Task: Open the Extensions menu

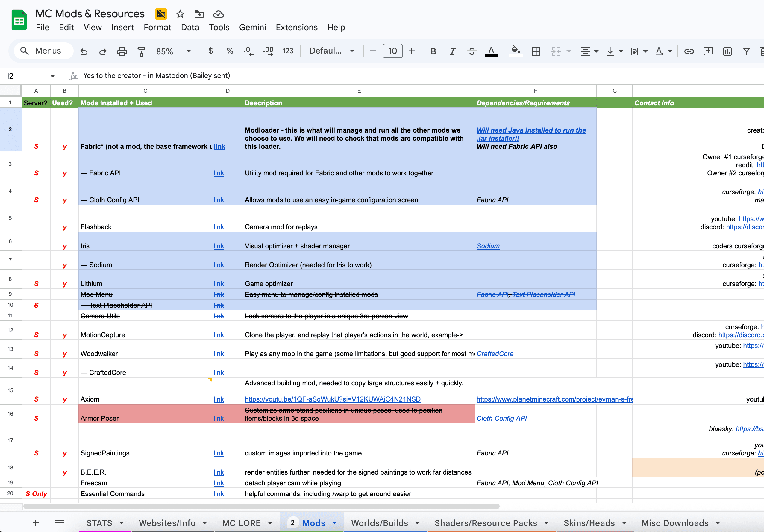Action: (296, 27)
